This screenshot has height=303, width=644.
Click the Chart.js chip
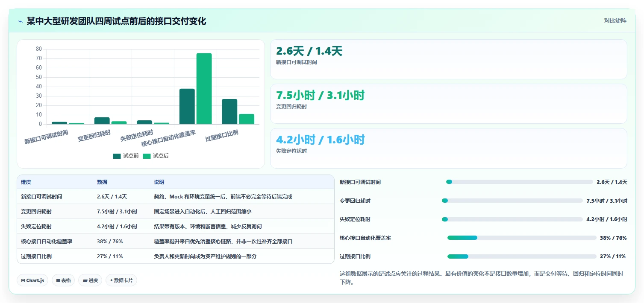pos(32,280)
